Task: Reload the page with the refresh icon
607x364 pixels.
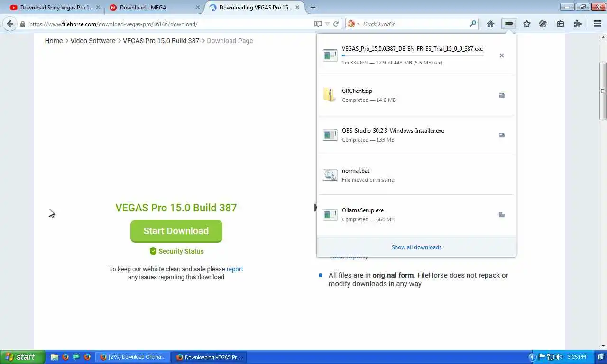Action: pos(336,24)
